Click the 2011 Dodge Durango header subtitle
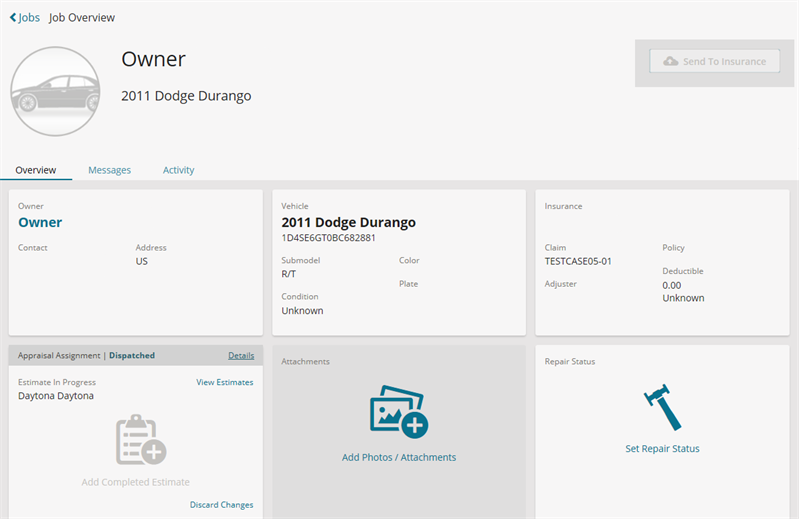799x519 pixels. pyautogui.click(x=186, y=96)
